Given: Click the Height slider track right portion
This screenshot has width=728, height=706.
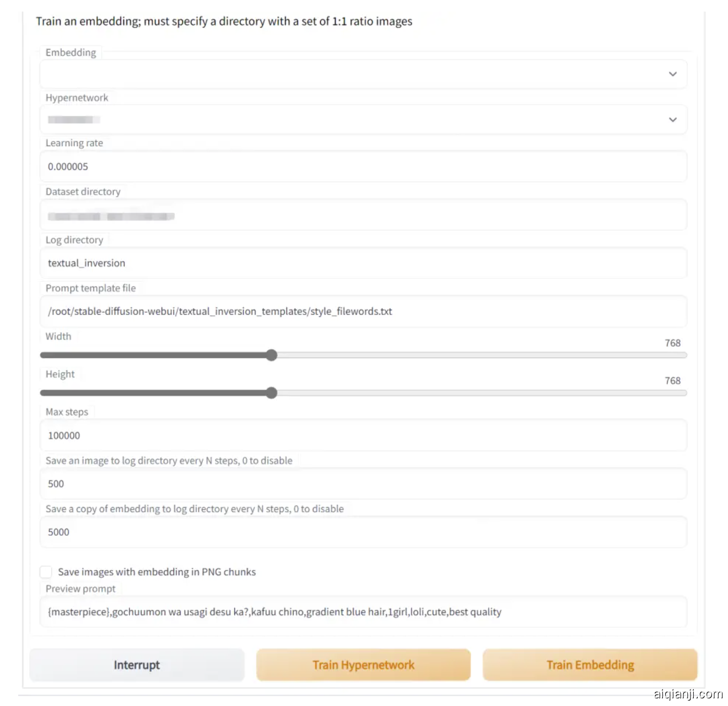Looking at the screenshot, I should (496, 393).
